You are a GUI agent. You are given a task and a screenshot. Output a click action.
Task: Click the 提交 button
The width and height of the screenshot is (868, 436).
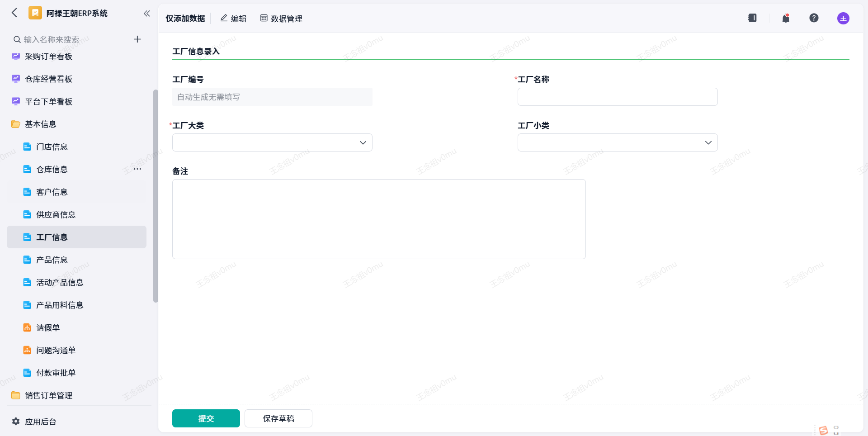pos(206,418)
